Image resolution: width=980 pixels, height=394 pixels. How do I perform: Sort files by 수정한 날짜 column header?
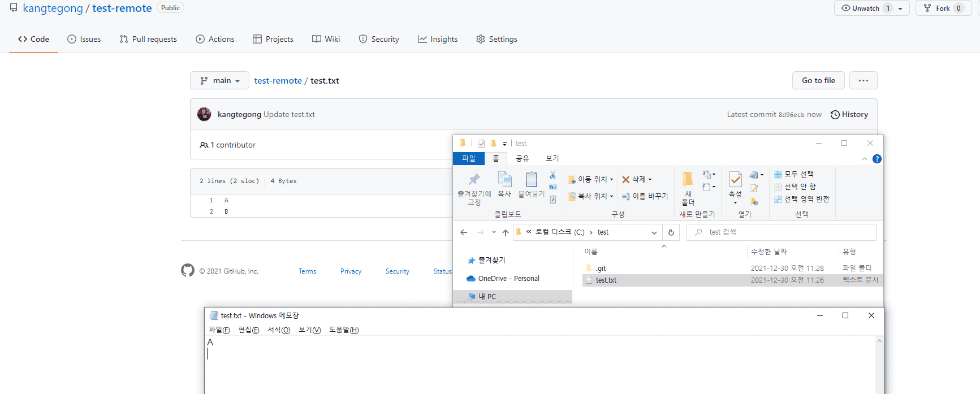tap(769, 252)
